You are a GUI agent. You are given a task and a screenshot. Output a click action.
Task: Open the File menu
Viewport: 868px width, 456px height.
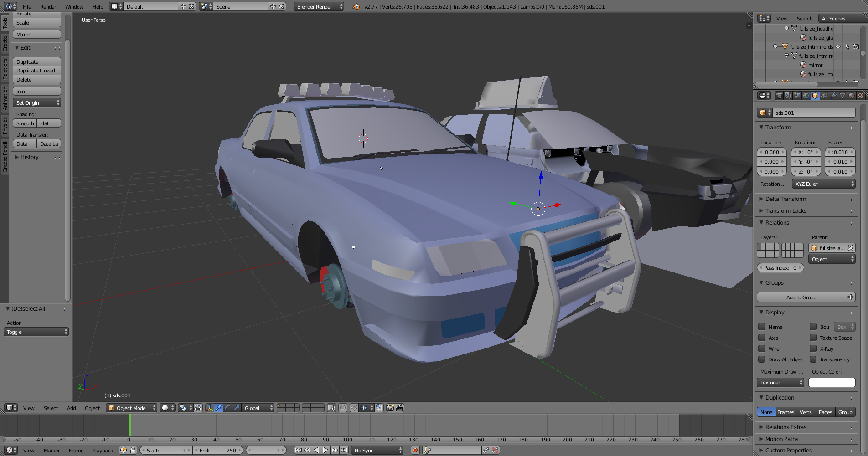(x=27, y=6)
